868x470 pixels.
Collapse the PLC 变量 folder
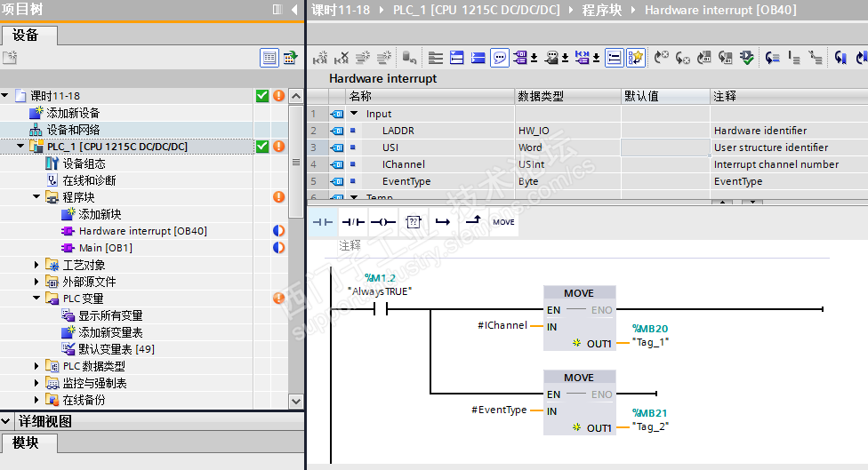tap(36, 298)
